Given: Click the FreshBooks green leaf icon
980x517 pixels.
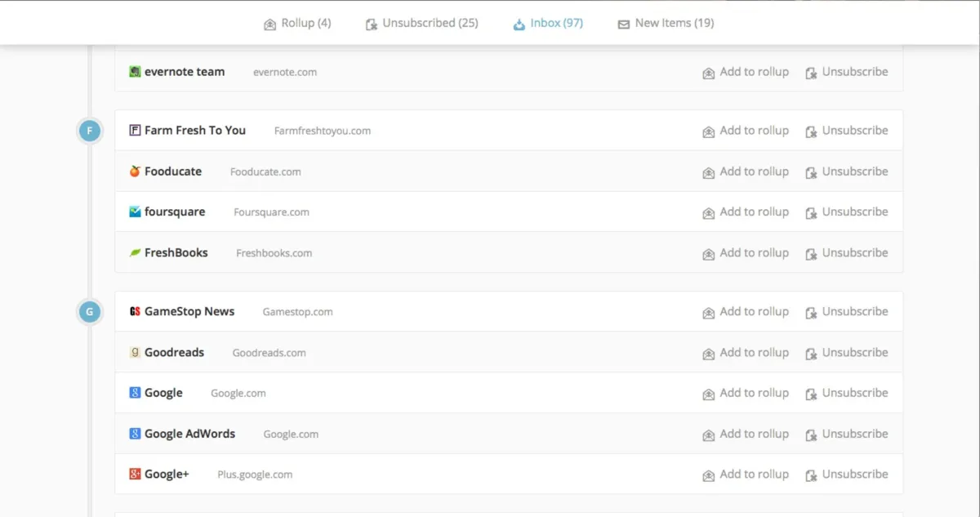Looking at the screenshot, I should pyautogui.click(x=135, y=253).
